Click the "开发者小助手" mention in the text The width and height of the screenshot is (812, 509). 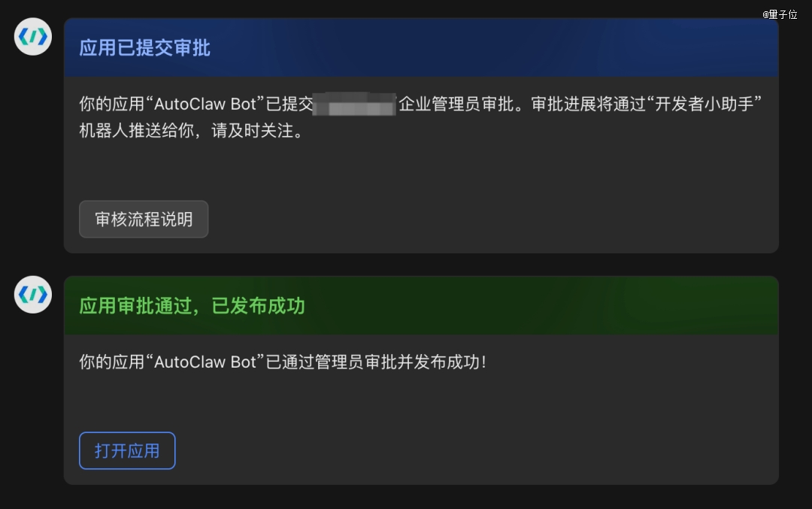point(704,104)
